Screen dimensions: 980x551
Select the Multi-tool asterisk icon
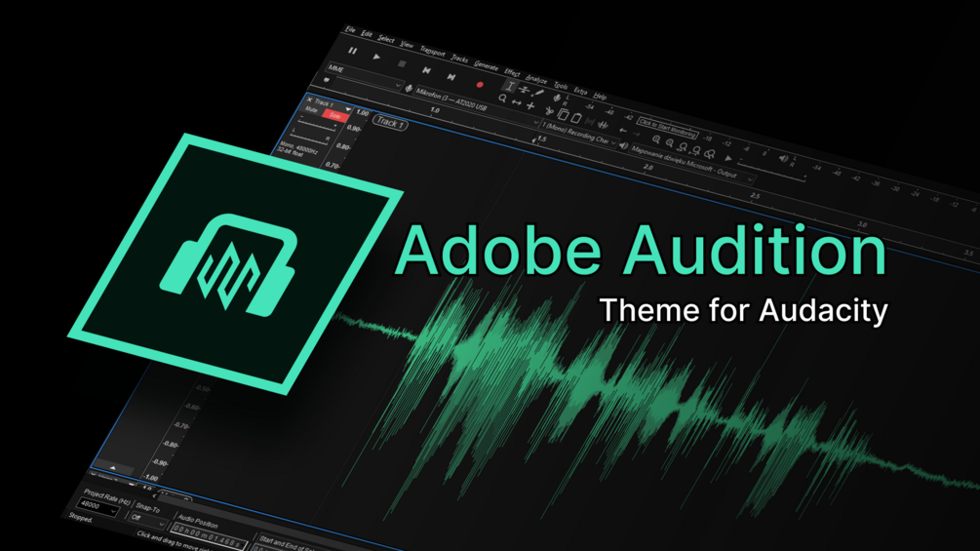(x=530, y=106)
